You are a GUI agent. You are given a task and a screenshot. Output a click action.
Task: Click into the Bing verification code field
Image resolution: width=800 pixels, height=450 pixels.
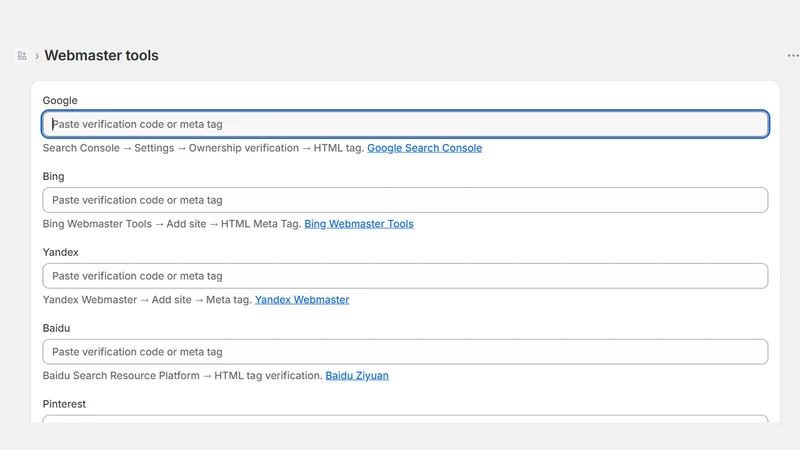405,200
